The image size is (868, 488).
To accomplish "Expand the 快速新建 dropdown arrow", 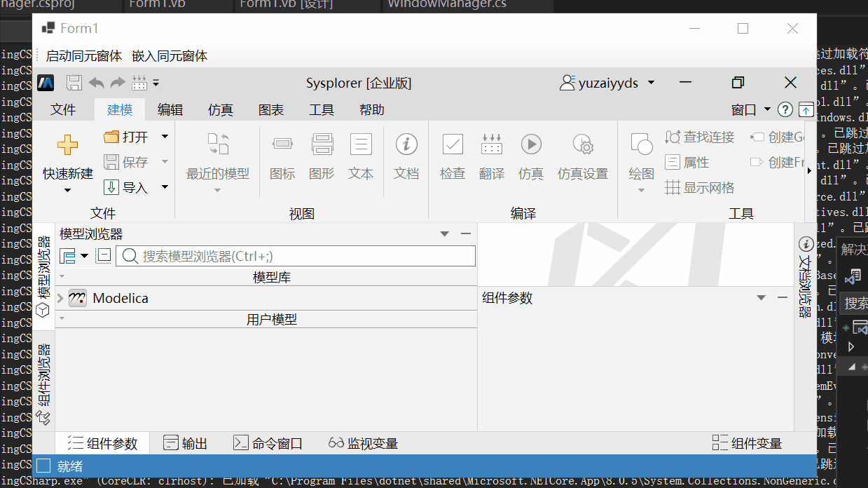I will tap(68, 190).
